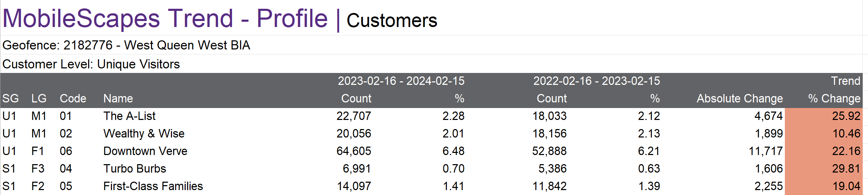Image resolution: width=868 pixels, height=195 pixels.
Task: Select the Downtown Verve name cell
Action: [145, 151]
